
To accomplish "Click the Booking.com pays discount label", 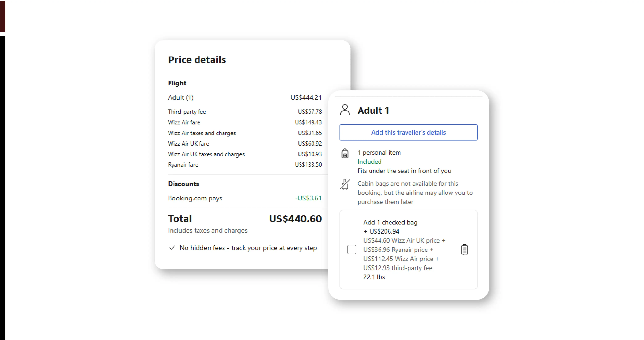I will (x=195, y=198).
